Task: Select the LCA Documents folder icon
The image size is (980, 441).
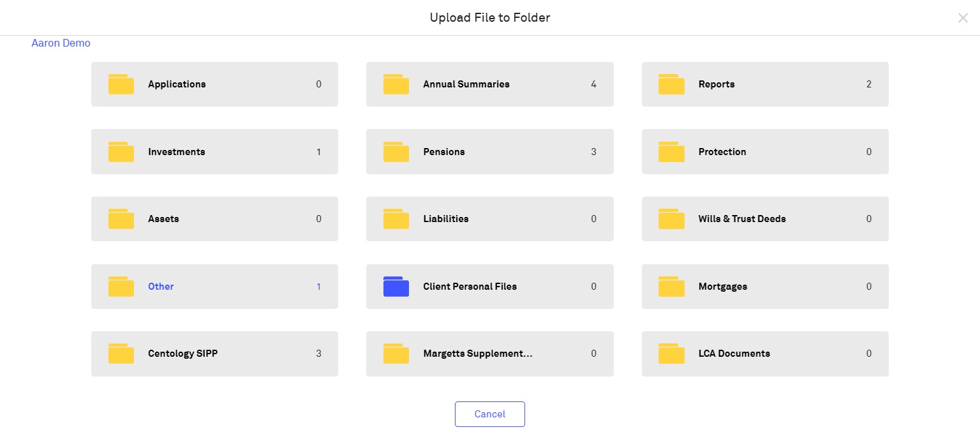Action: click(x=671, y=354)
